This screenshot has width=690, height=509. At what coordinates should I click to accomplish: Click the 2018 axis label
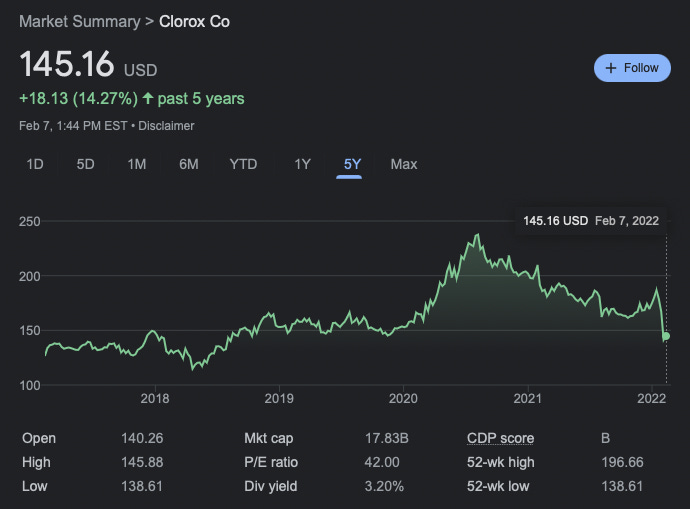click(154, 399)
